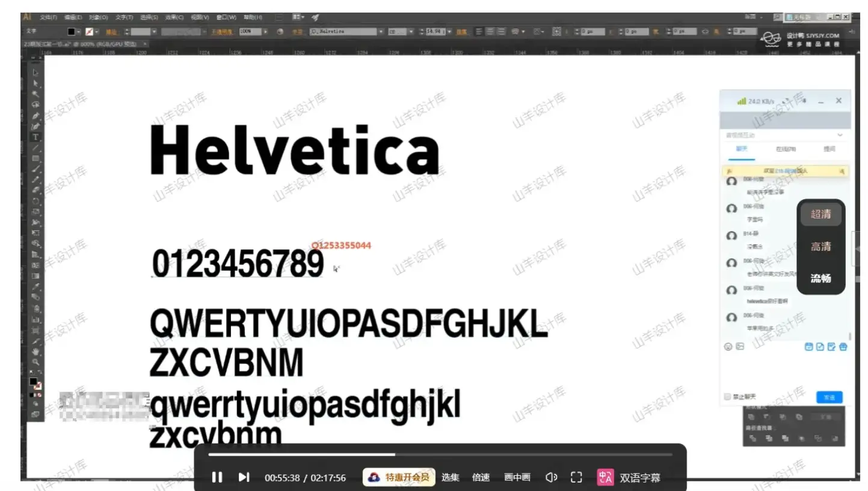This screenshot has height=491, width=868.
Task: Switch video quality to 流畅
Action: coord(820,278)
